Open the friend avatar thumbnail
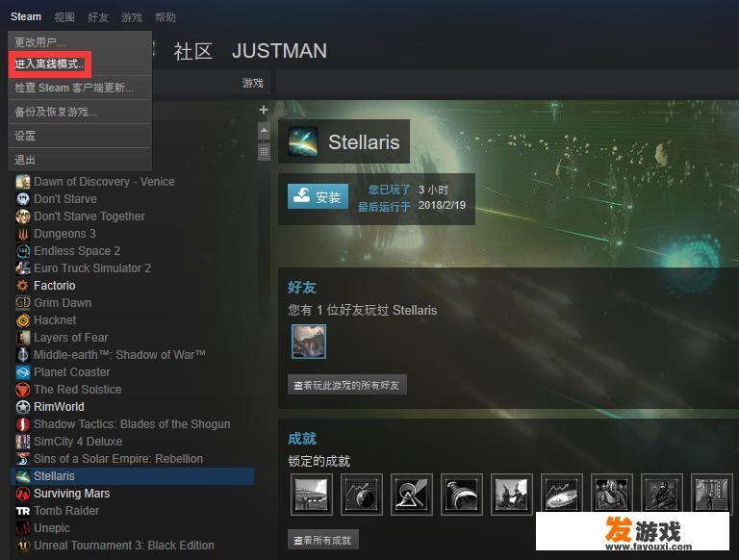 click(309, 342)
